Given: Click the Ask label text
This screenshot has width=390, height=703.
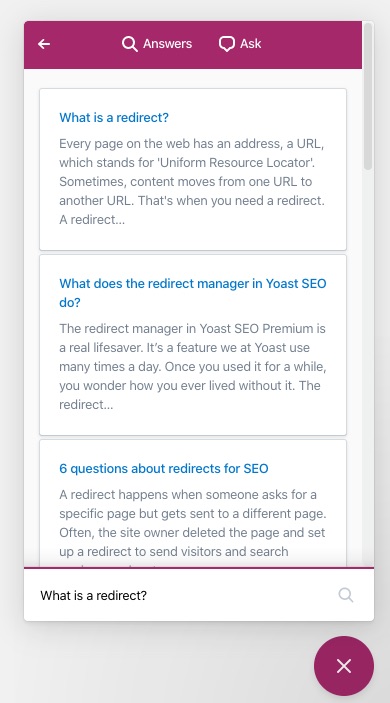Looking at the screenshot, I should coord(251,44).
